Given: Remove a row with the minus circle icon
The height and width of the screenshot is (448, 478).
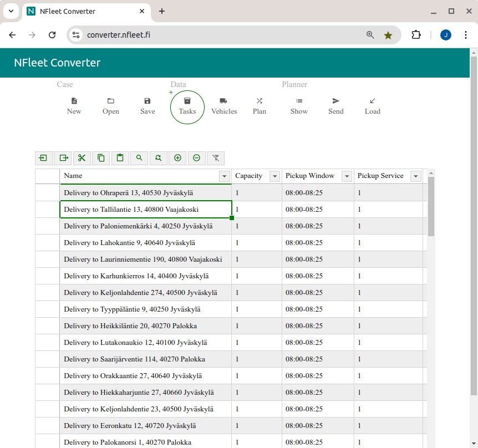Looking at the screenshot, I should [x=197, y=158].
